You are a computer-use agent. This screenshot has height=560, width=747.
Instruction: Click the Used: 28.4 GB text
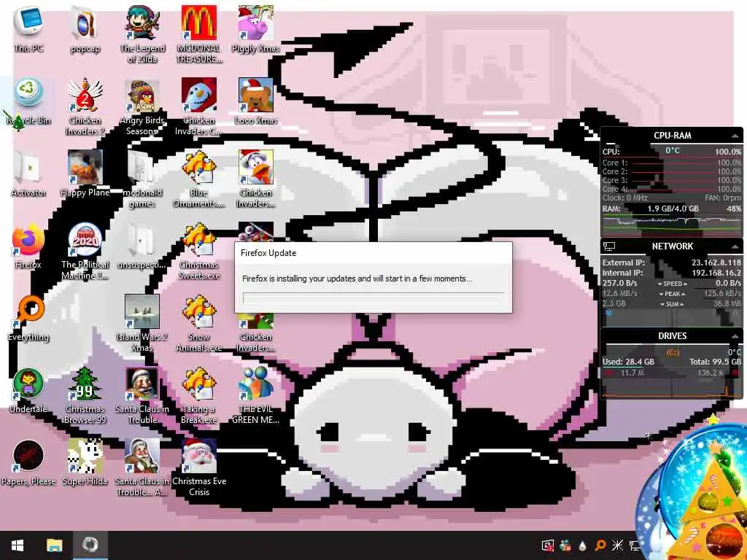click(x=628, y=362)
